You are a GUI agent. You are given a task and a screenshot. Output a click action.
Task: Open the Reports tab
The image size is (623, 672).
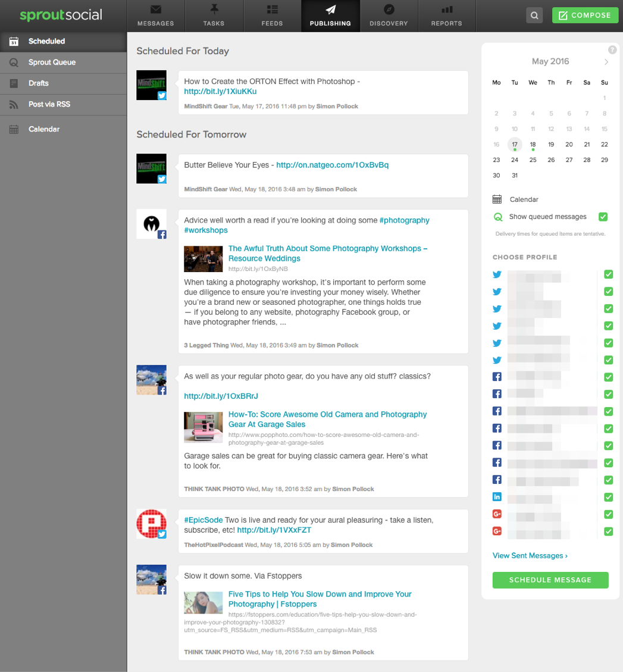tap(446, 16)
